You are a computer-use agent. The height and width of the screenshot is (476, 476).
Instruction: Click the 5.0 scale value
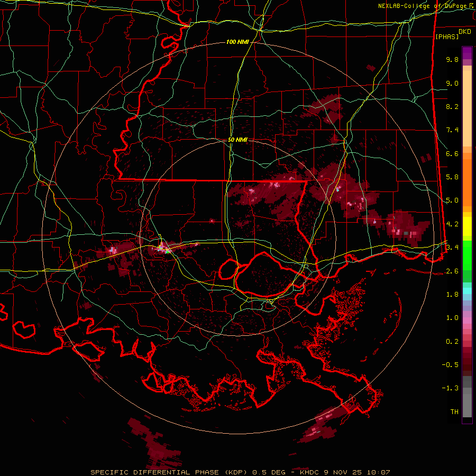click(x=452, y=200)
